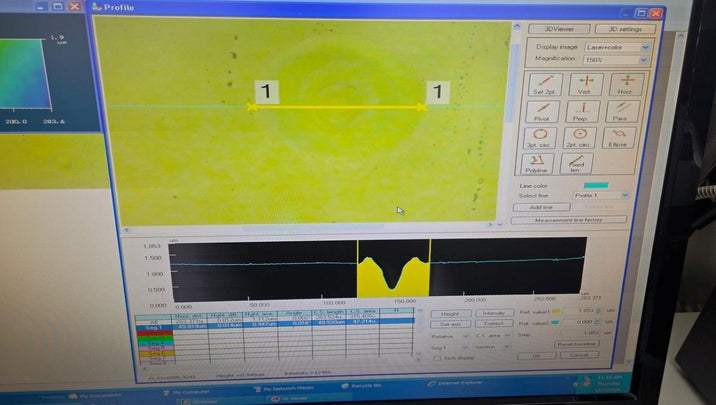Click the Step value field

583,333
